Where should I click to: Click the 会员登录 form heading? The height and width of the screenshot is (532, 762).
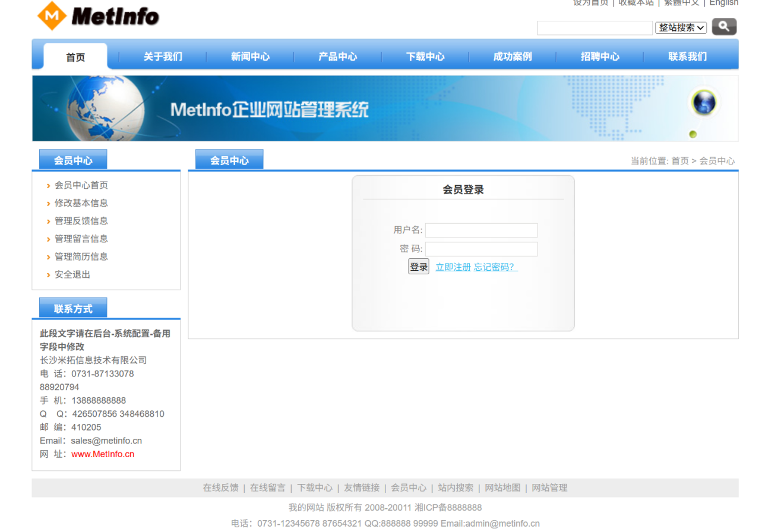click(463, 190)
